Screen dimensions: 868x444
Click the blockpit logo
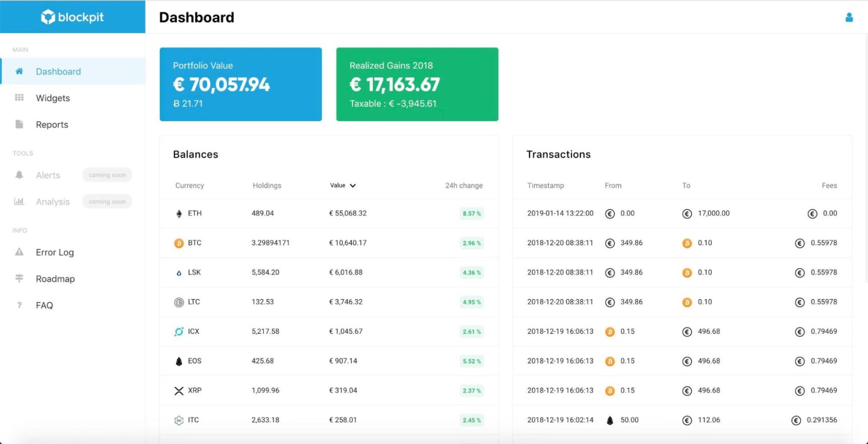pos(72,17)
